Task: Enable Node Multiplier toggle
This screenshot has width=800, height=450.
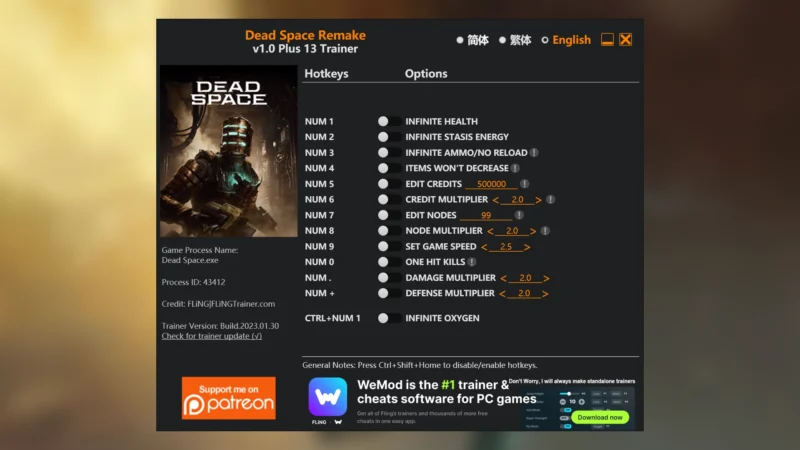Action: tap(389, 231)
